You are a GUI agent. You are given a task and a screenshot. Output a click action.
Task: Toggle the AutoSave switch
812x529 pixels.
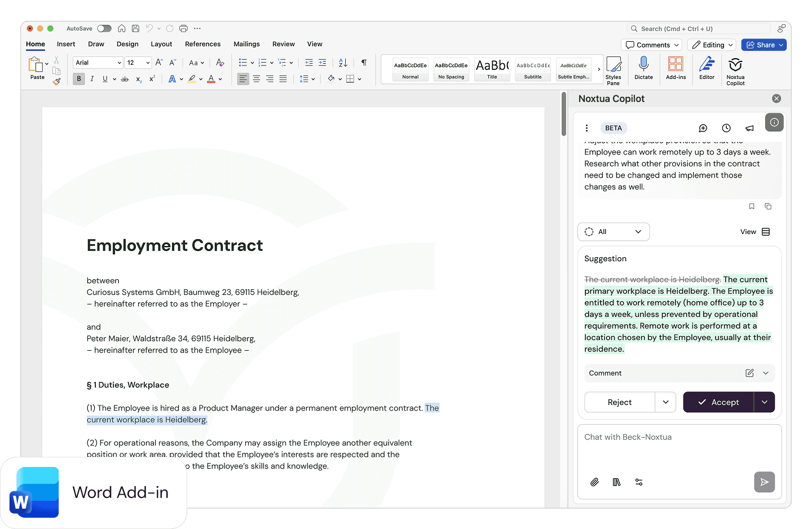click(104, 28)
